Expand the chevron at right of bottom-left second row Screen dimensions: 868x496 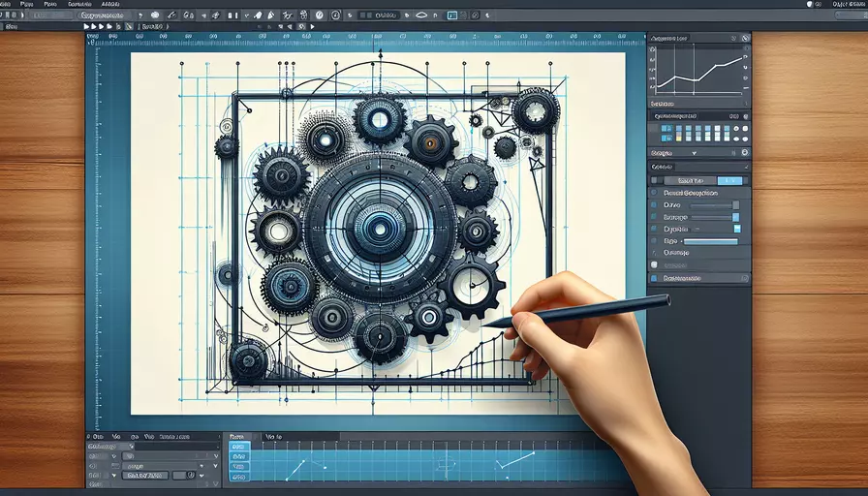216,456
